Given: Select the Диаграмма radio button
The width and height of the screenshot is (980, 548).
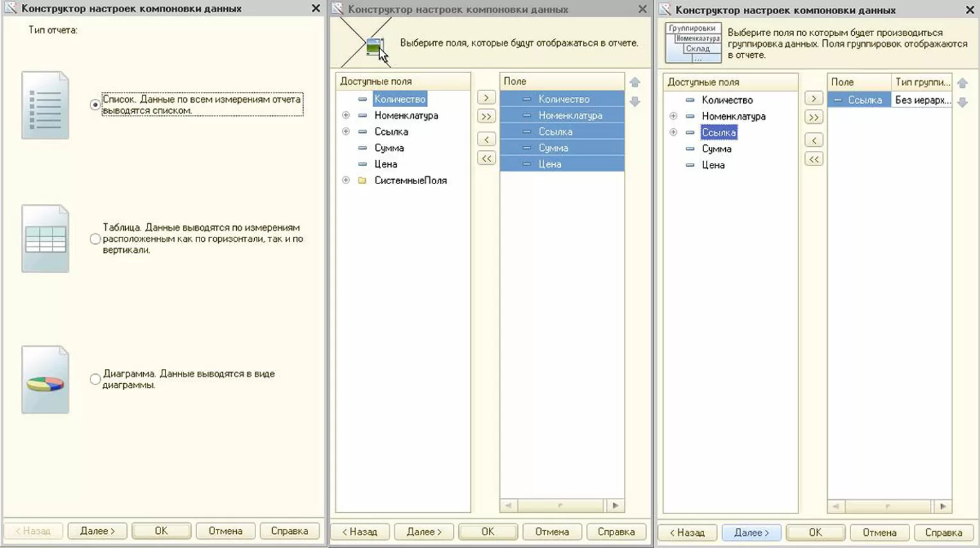Looking at the screenshot, I should (x=95, y=379).
